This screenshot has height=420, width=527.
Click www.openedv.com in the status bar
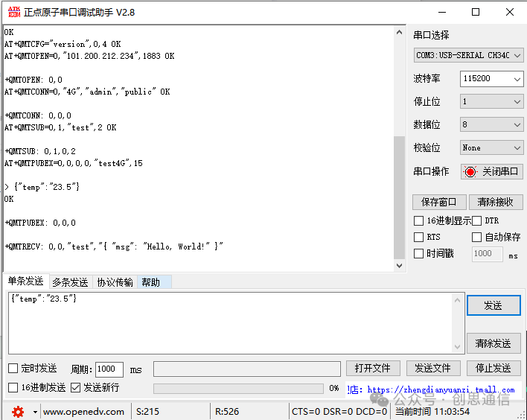pyautogui.click(x=83, y=412)
